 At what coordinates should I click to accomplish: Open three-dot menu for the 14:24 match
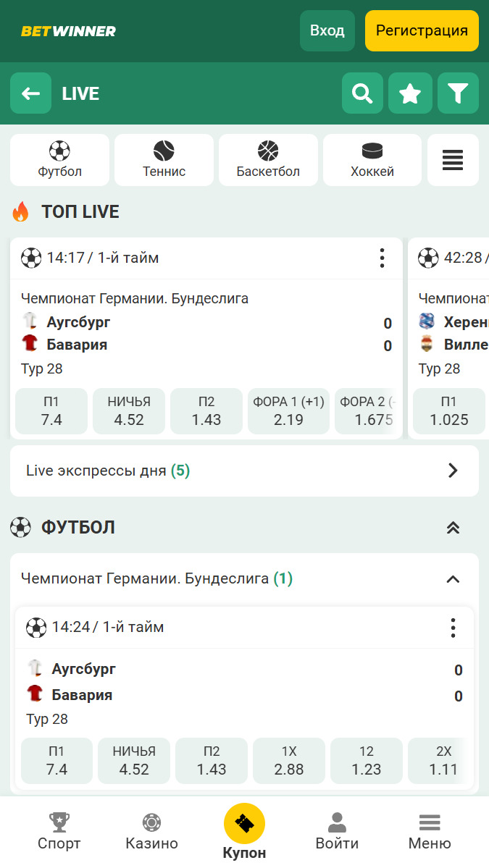(453, 627)
